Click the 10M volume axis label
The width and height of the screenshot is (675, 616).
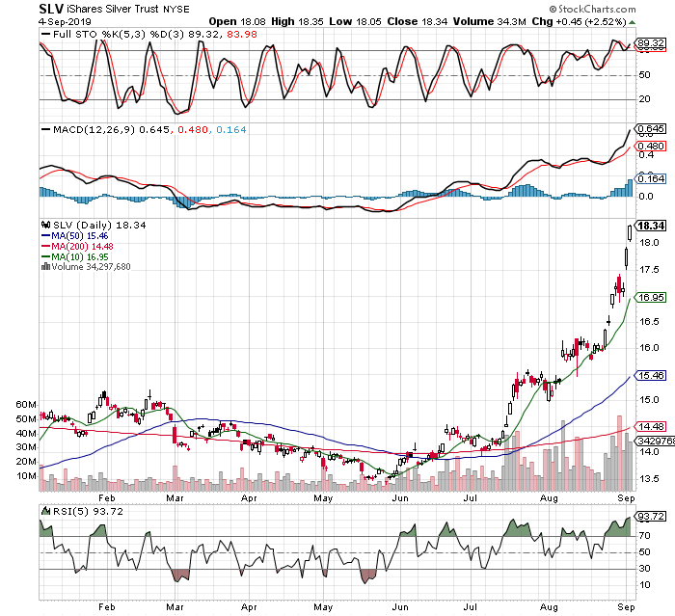tap(26, 476)
